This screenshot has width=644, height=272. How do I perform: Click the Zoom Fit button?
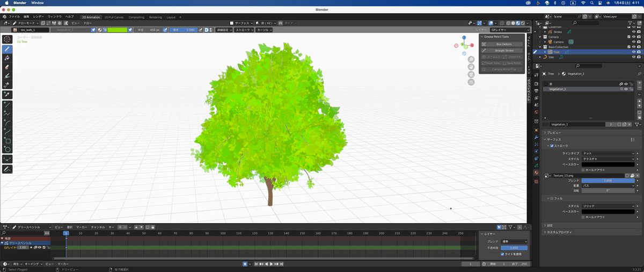pyautogui.click(x=513, y=56)
